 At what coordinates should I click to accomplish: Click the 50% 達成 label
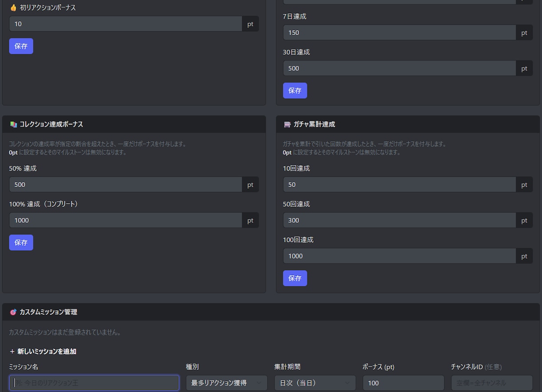pos(23,168)
